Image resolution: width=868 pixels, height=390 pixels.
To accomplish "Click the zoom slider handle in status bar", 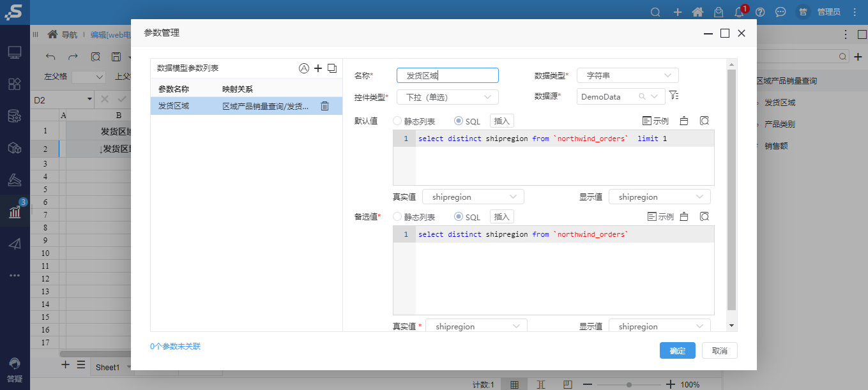I will pyautogui.click(x=629, y=385).
